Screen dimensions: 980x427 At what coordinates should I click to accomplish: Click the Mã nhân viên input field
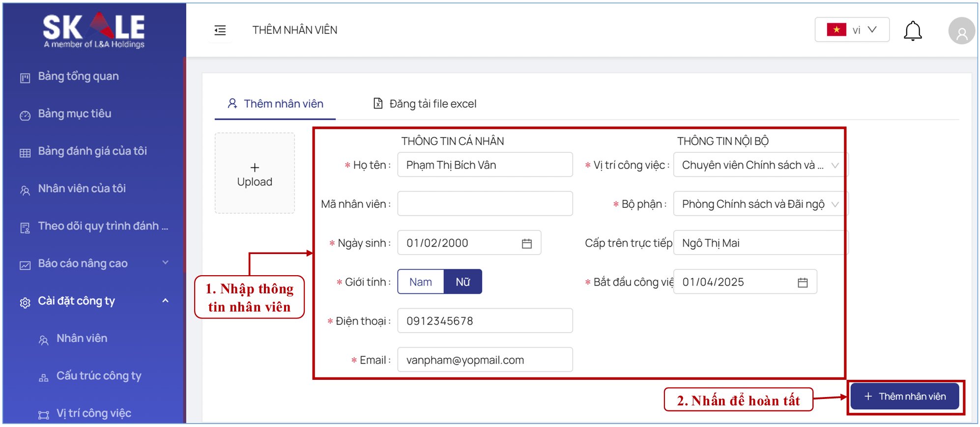coord(485,204)
